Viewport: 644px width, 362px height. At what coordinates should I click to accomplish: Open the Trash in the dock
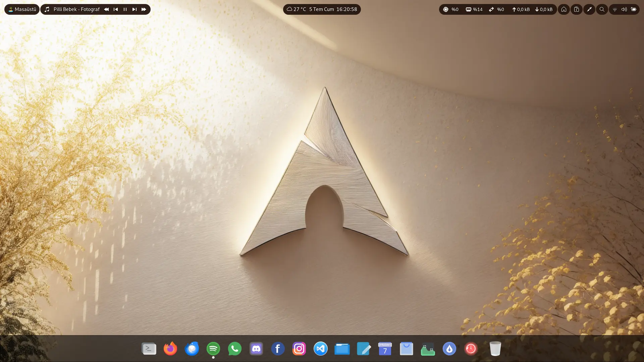pos(495,349)
